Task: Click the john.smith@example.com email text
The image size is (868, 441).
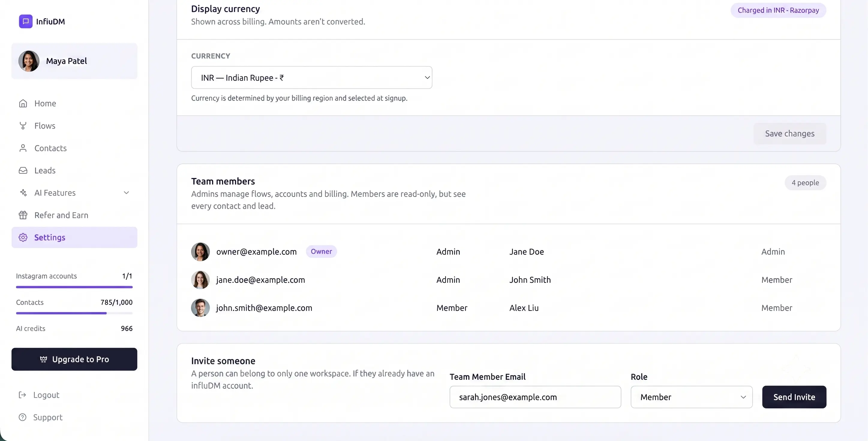Action: coord(264,308)
